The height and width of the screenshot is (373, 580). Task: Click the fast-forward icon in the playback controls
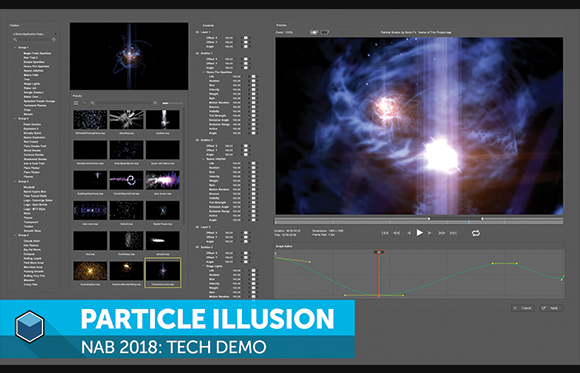click(x=442, y=233)
